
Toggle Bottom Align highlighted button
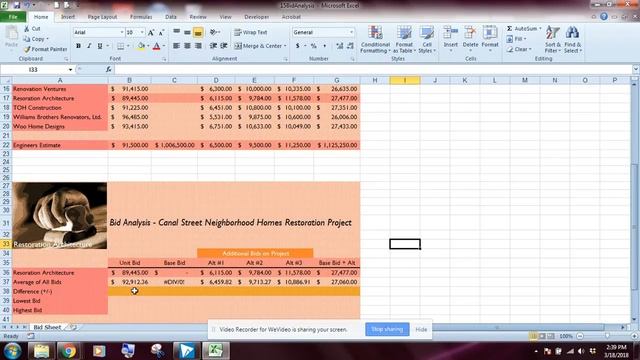point(198,32)
